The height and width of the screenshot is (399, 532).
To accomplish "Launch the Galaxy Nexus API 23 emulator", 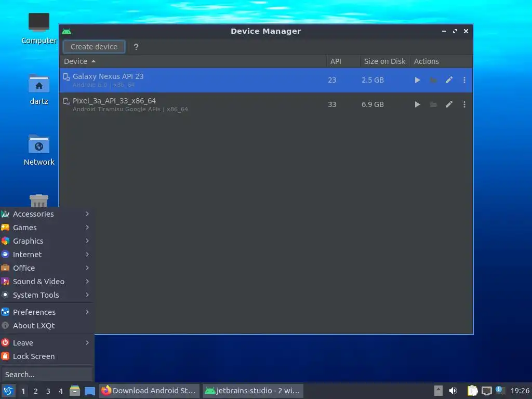I will (x=417, y=80).
